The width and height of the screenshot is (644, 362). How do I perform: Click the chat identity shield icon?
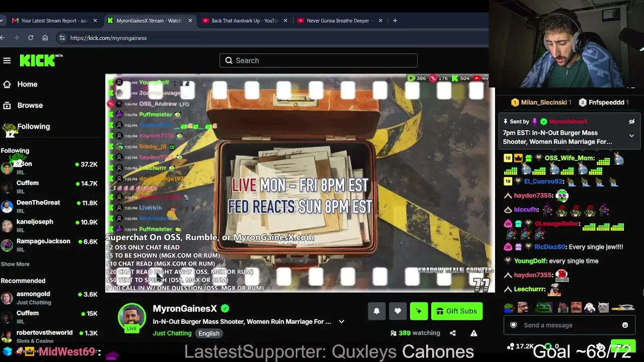(514, 325)
